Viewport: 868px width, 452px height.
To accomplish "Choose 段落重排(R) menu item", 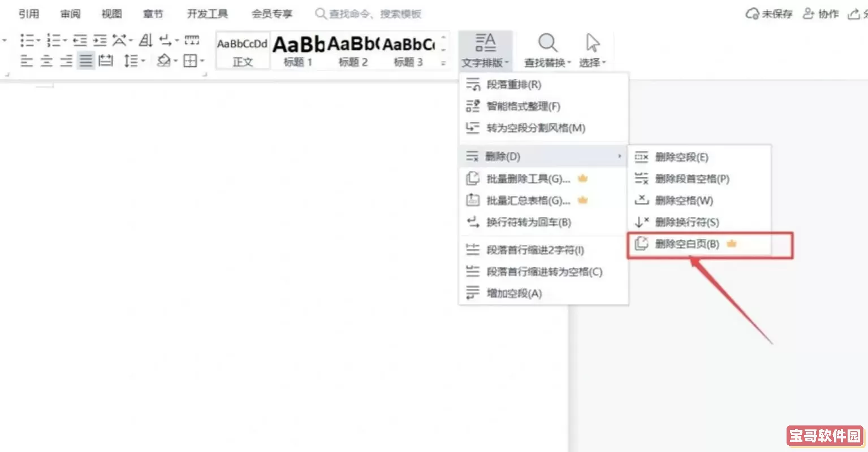I will pyautogui.click(x=544, y=85).
